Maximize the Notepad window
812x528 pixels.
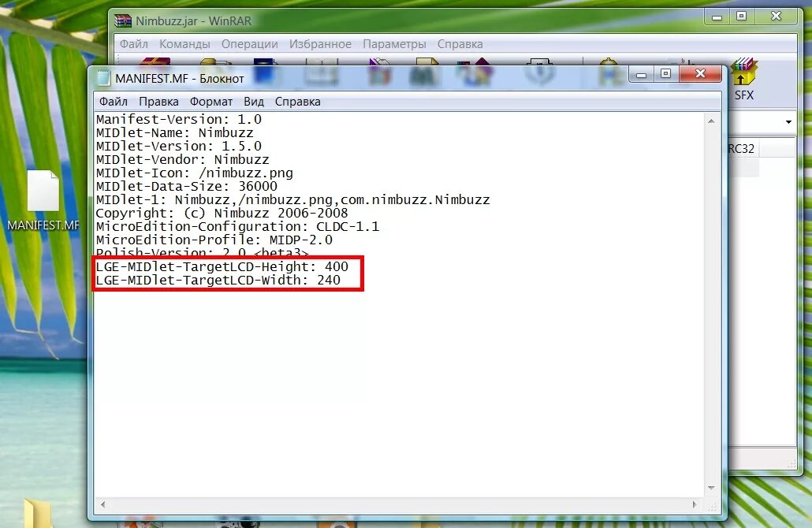coord(666,74)
